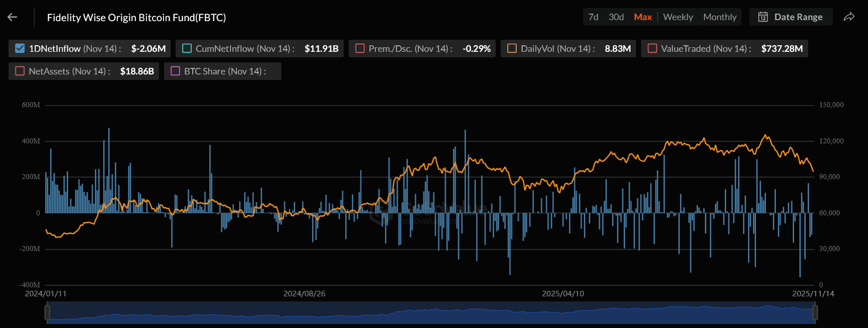The width and height of the screenshot is (868, 328).
Task: Open the Date Range picker
Action: tap(798, 17)
